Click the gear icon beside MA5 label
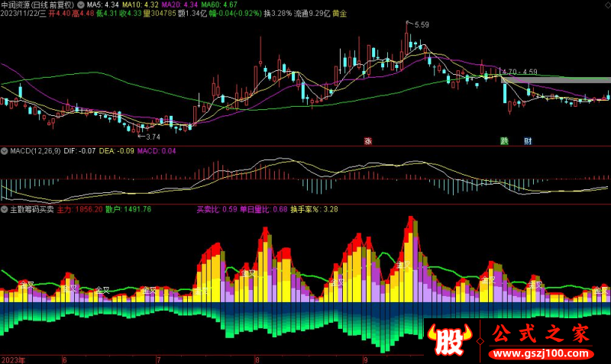Image resolution: width=611 pixels, height=364 pixels. [82, 5]
